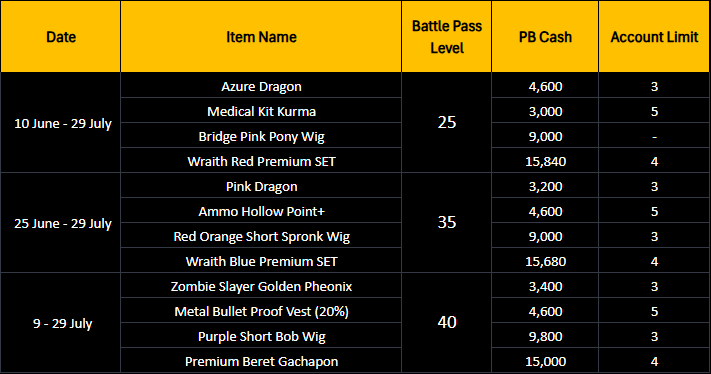Click the Battle Pass level 40 cell

pos(447,322)
